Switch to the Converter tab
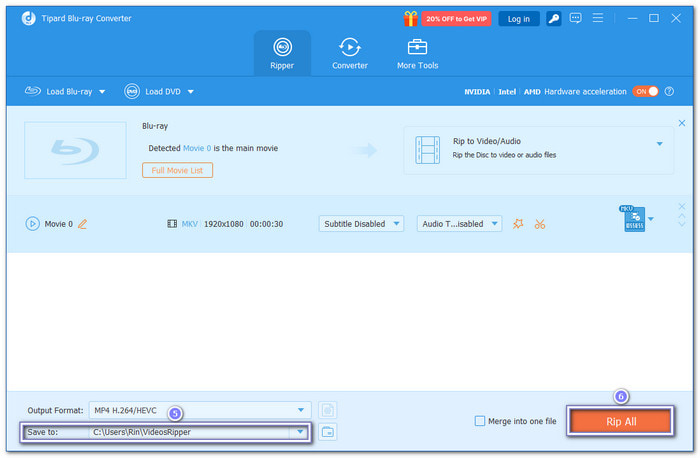Screen dimensions: 700x458 [350, 54]
